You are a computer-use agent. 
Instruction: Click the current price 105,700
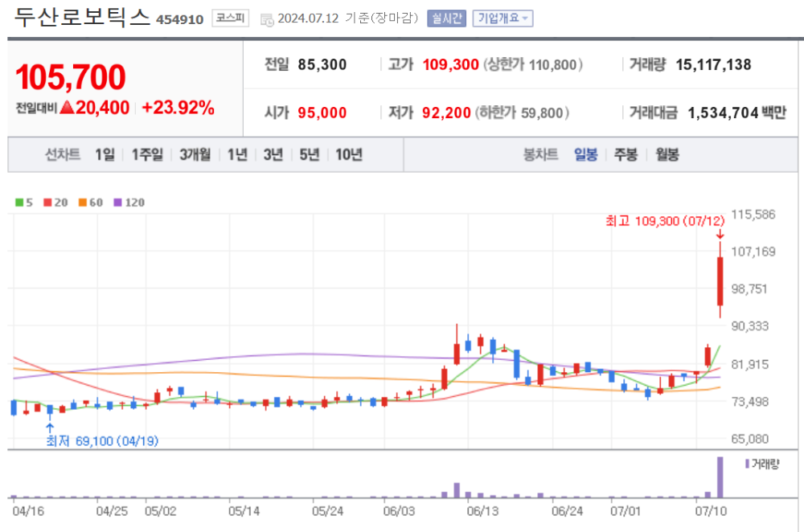(x=70, y=77)
